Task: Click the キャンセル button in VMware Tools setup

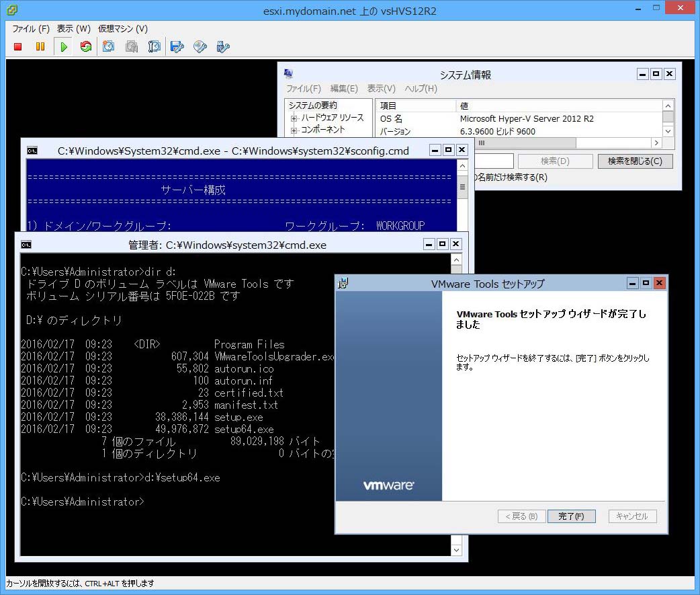Action: [632, 516]
